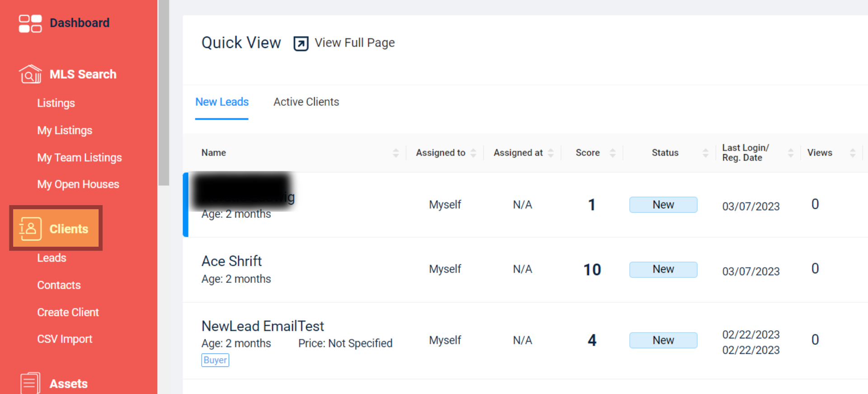Click the Dashboard grid icon
The image size is (868, 394).
coord(30,23)
